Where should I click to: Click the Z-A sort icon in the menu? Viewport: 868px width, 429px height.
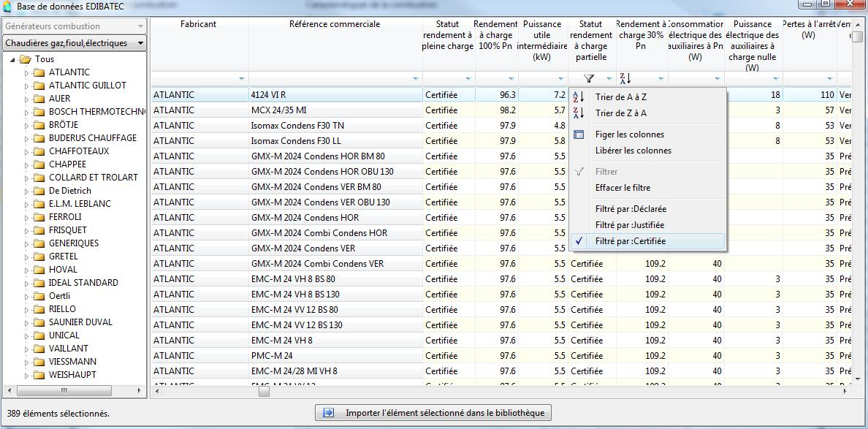579,113
